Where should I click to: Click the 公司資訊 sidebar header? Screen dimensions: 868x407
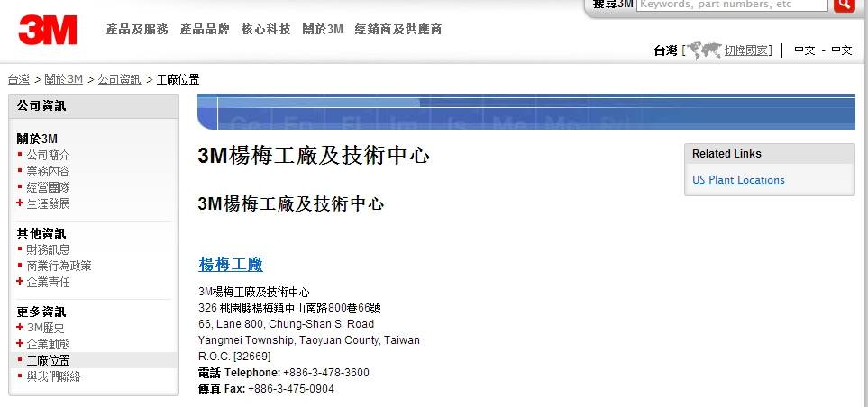(94, 106)
